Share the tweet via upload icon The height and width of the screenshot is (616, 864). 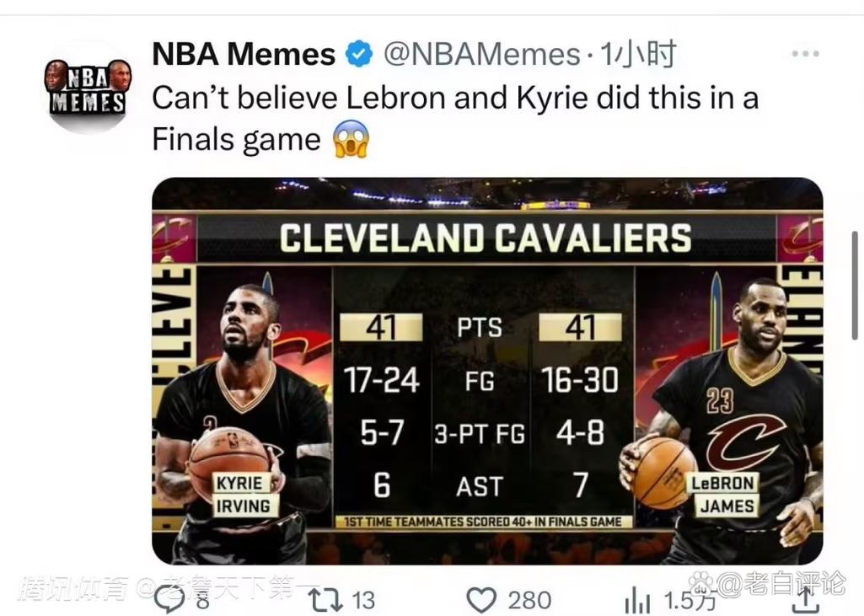pos(806,599)
